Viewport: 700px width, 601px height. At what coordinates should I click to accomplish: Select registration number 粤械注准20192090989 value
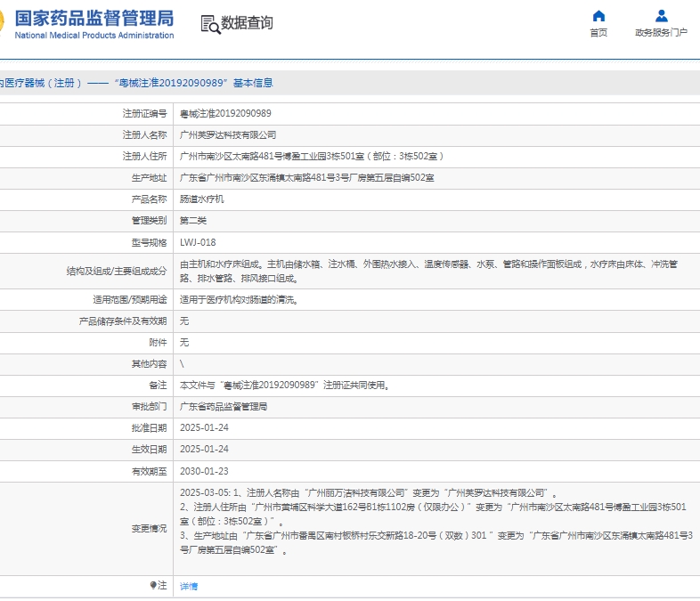click(225, 114)
